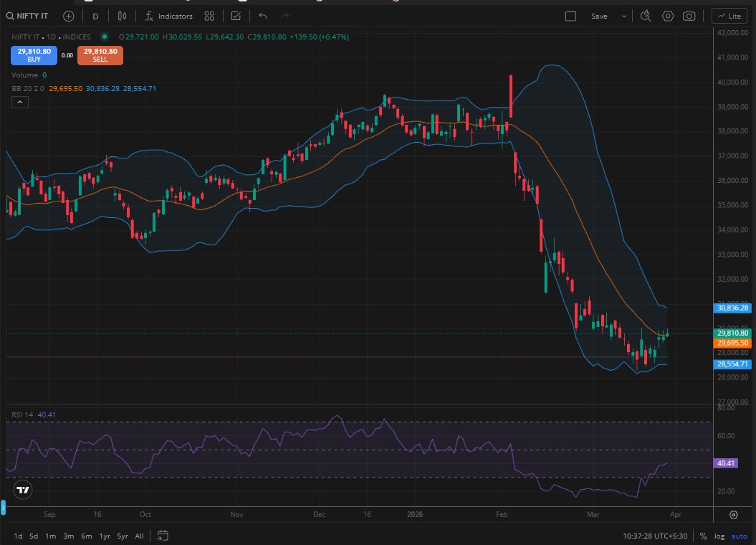Click the add symbol plus icon

[x=69, y=16]
